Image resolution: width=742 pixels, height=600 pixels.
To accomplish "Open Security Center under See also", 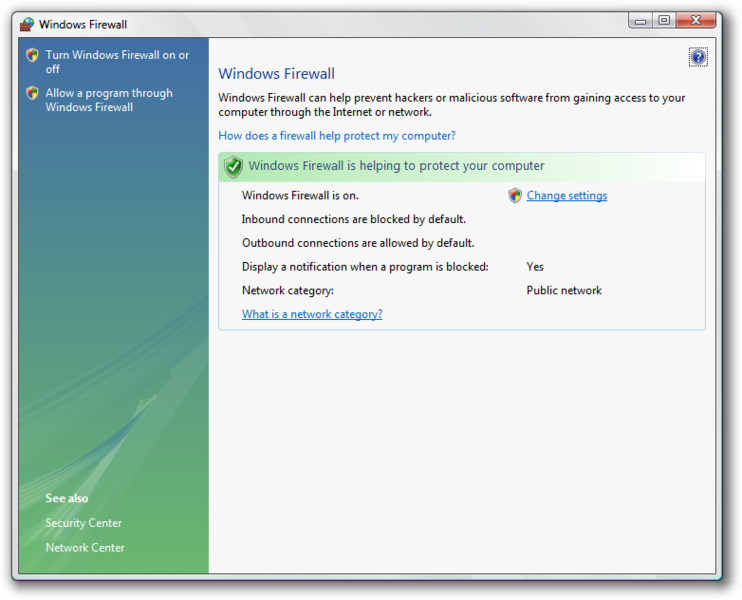I will coord(83,523).
